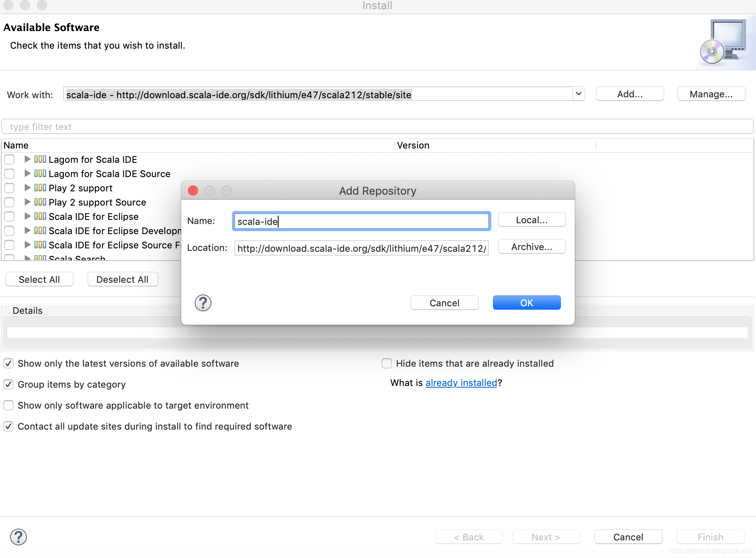
Task: Click category icon beside Scala IDE for Eclipse
Action: click(x=40, y=216)
